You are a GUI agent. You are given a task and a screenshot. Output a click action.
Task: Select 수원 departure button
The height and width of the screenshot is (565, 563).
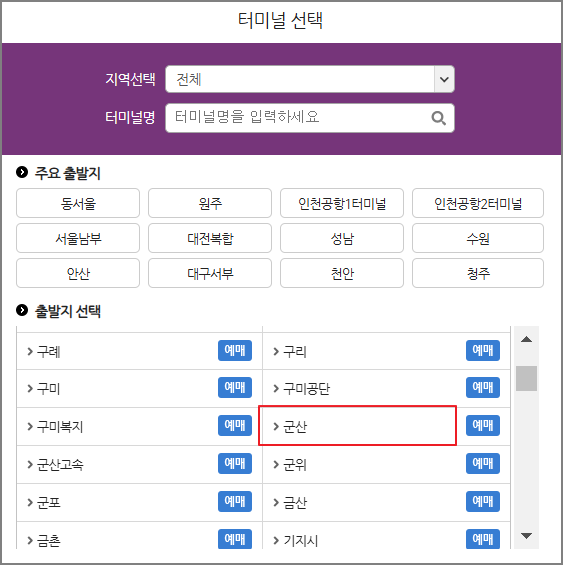(478, 238)
